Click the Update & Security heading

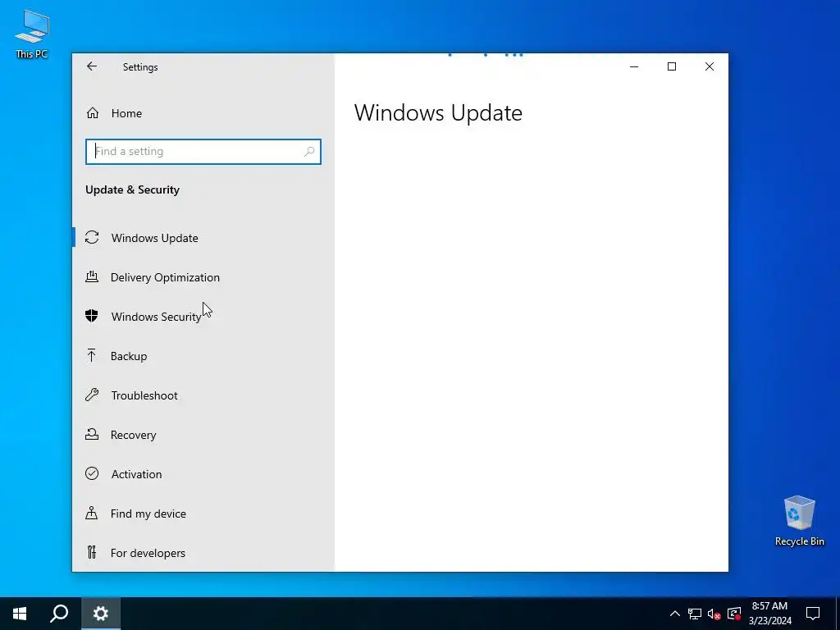(x=132, y=189)
